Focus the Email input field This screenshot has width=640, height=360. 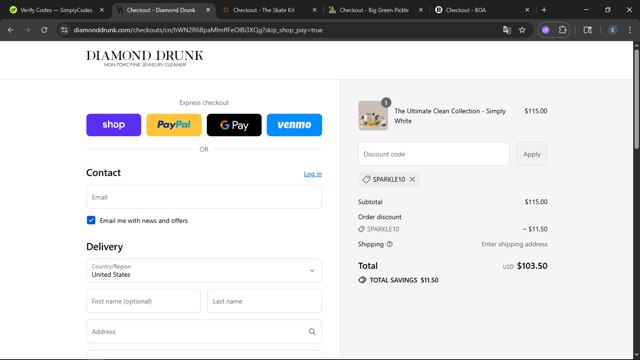[204, 197]
